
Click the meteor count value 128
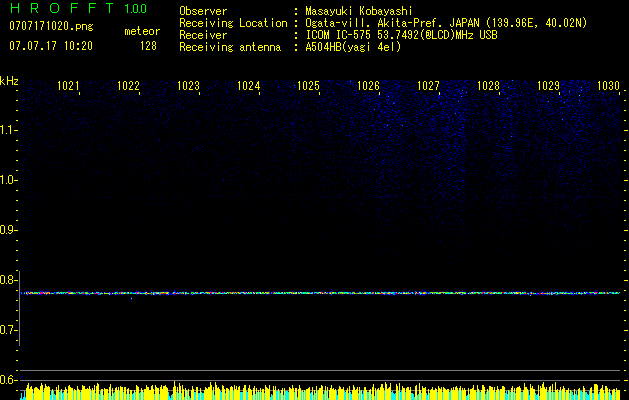148,46
